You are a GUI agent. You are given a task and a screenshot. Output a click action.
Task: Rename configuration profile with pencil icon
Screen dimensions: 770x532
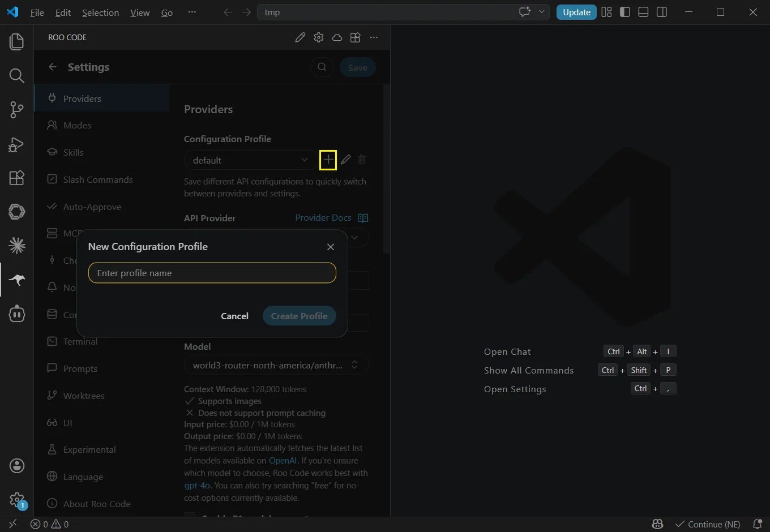[345, 160]
